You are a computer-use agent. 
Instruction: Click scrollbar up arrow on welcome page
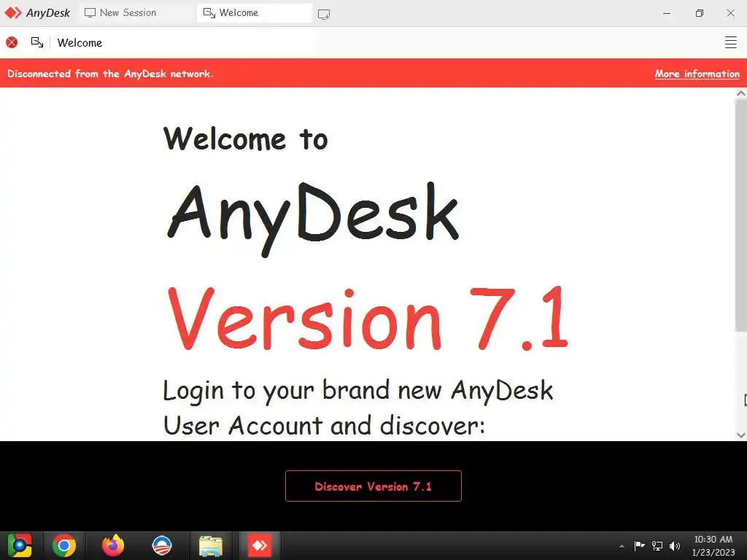[x=741, y=93]
